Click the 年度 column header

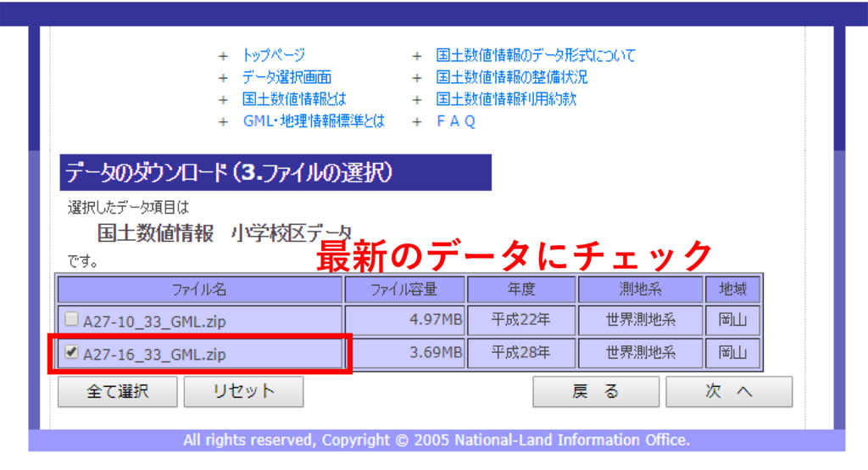tap(520, 289)
